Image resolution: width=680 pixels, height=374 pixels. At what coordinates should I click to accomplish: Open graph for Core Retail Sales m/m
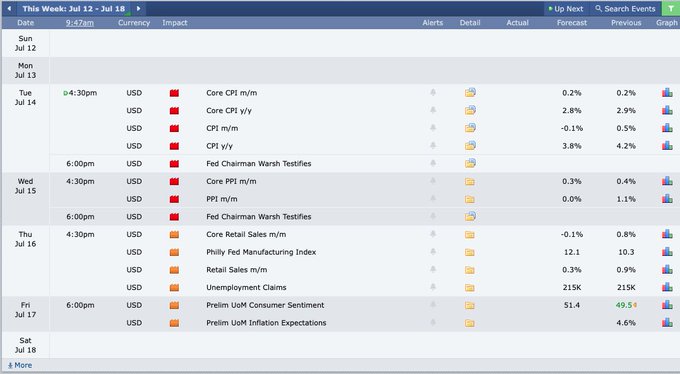click(667, 234)
